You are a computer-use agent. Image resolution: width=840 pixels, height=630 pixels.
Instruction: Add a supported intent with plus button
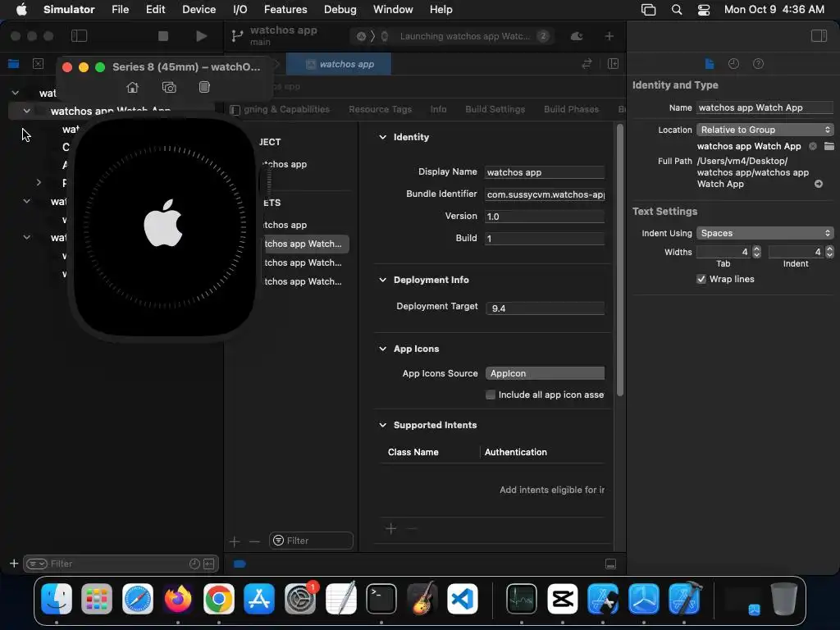391,529
